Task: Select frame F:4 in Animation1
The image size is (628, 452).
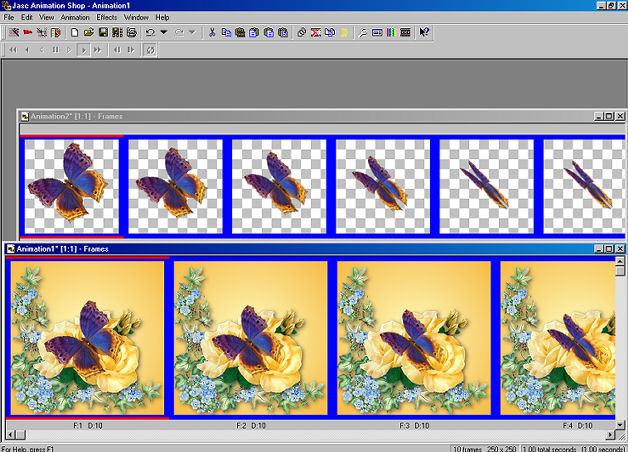Action: (x=558, y=338)
